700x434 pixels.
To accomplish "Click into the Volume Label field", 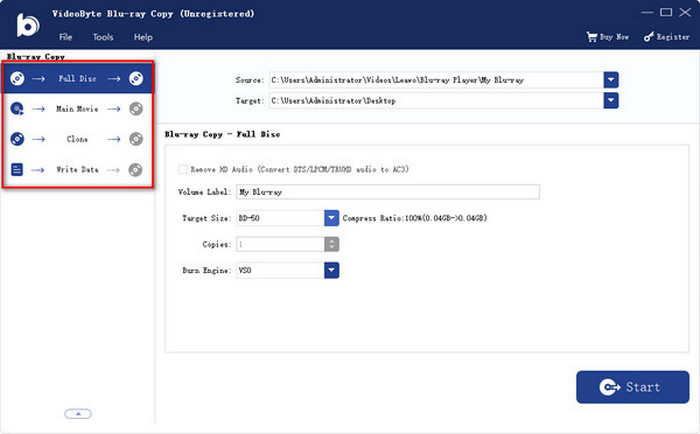I will [x=386, y=192].
